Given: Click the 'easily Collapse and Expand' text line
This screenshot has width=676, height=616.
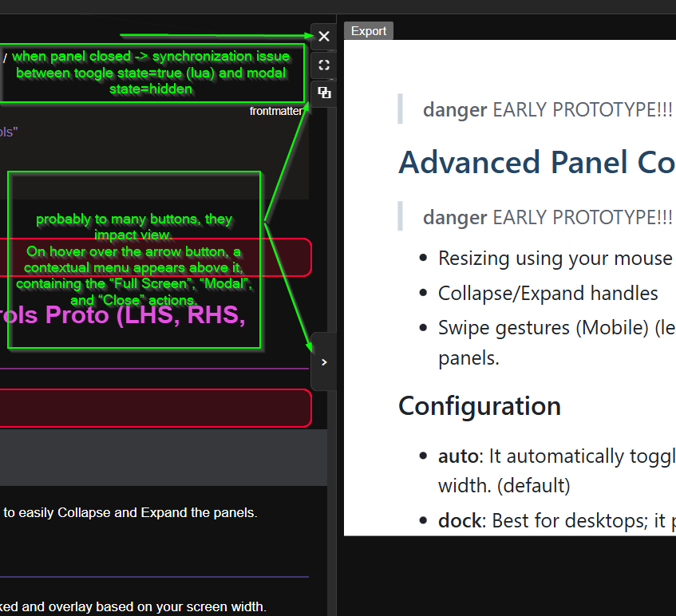Looking at the screenshot, I should [x=130, y=512].
